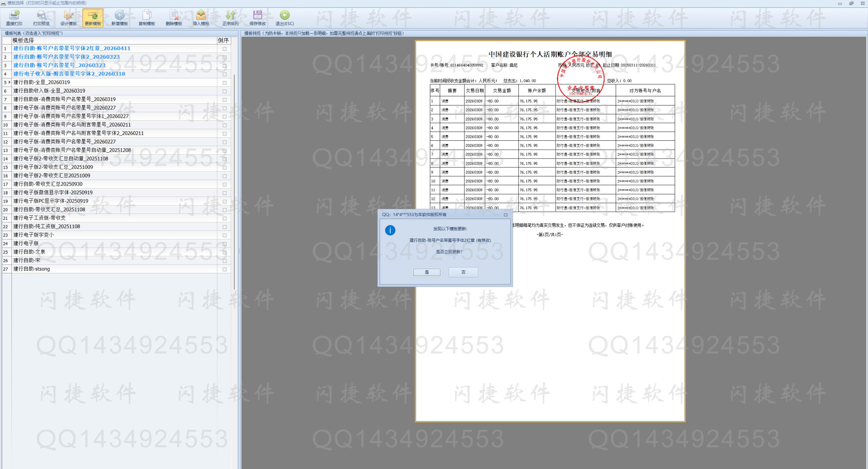Click the 直接打印 printer icon

click(x=14, y=16)
